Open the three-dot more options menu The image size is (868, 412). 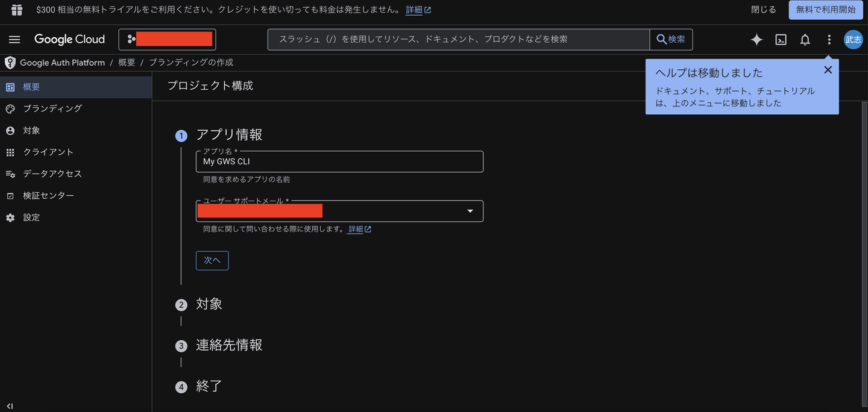pos(829,40)
